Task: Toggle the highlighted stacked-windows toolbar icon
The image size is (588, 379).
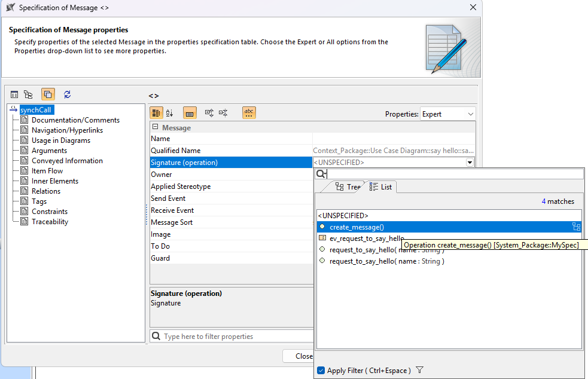Action: (48, 94)
